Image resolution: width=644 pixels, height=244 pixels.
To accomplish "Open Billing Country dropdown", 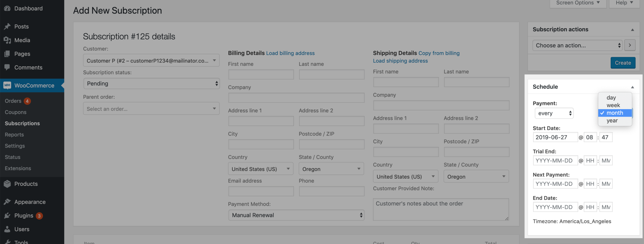I will pos(261,169).
